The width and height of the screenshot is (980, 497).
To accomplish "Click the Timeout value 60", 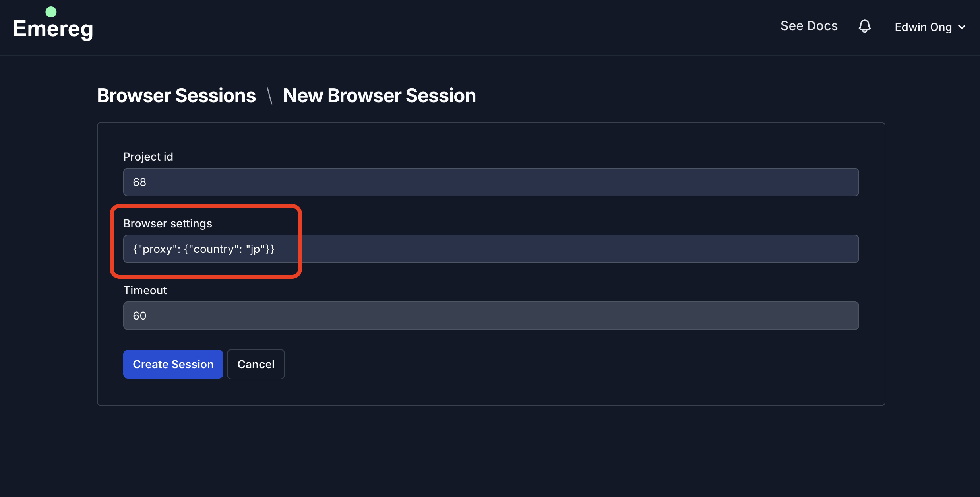I will coord(139,315).
